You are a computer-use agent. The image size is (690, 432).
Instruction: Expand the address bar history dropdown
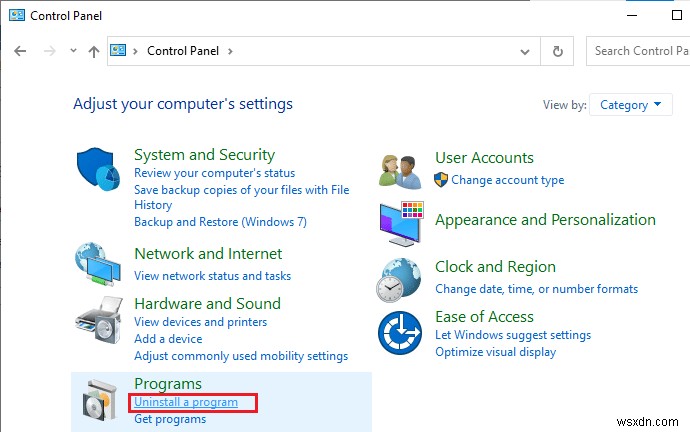(x=526, y=51)
